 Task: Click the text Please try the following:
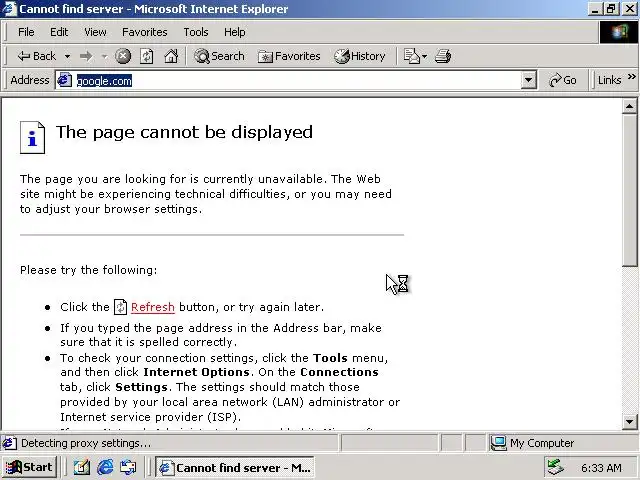pyautogui.click(x=89, y=270)
